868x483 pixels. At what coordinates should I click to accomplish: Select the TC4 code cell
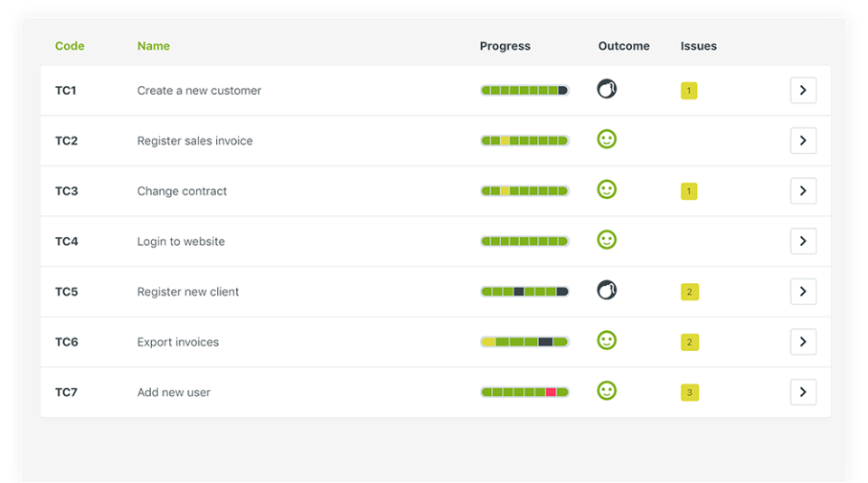pos(66,241)
